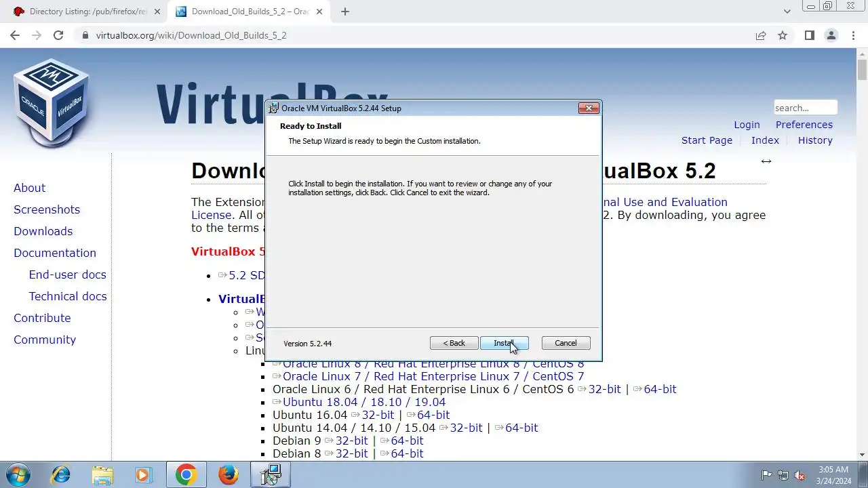Open End-user docs link
The image size is (868, 488).
tap(67, 274)
